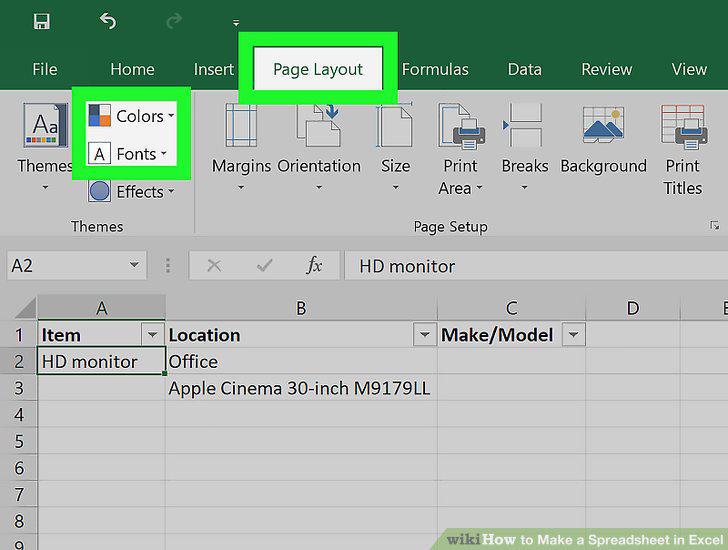Click the Breaks icon
728x550 pixels.
(524, 125)
